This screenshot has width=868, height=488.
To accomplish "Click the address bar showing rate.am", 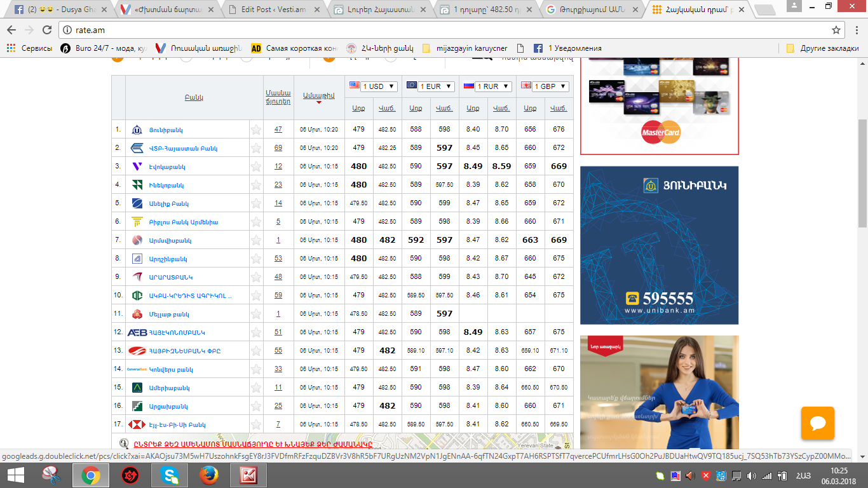I will [445, 30].
